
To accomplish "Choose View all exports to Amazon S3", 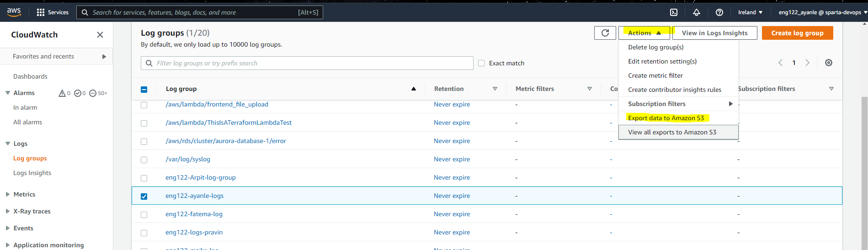I will (678, 132).
